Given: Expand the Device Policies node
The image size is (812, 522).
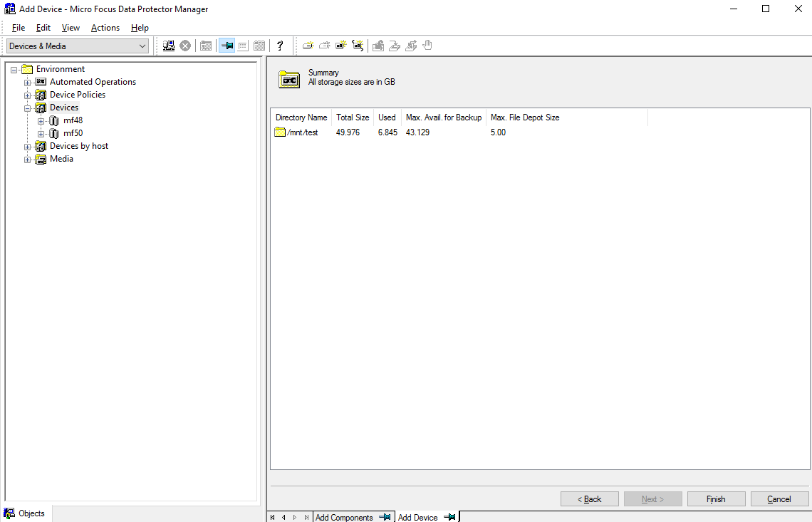Looking at the screenshot, I should [x=28, y=95].
